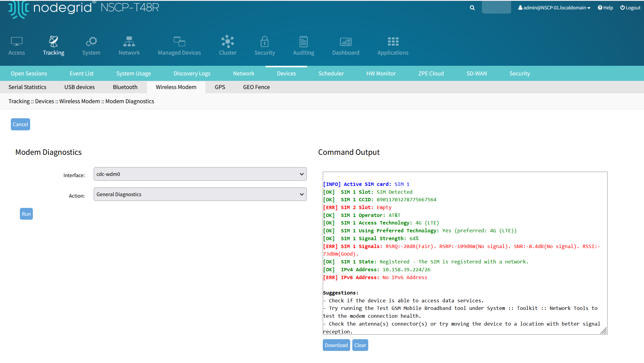The width and height of the screenshot is (644, 363).
Task: Click the 'SIM 2 Slot: Empty' error line
Action: point(357,208)
